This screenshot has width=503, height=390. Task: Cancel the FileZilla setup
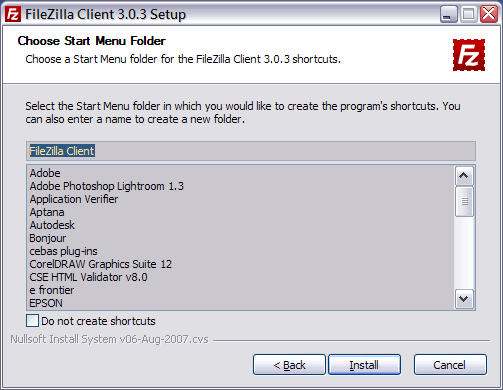(450, 365)
